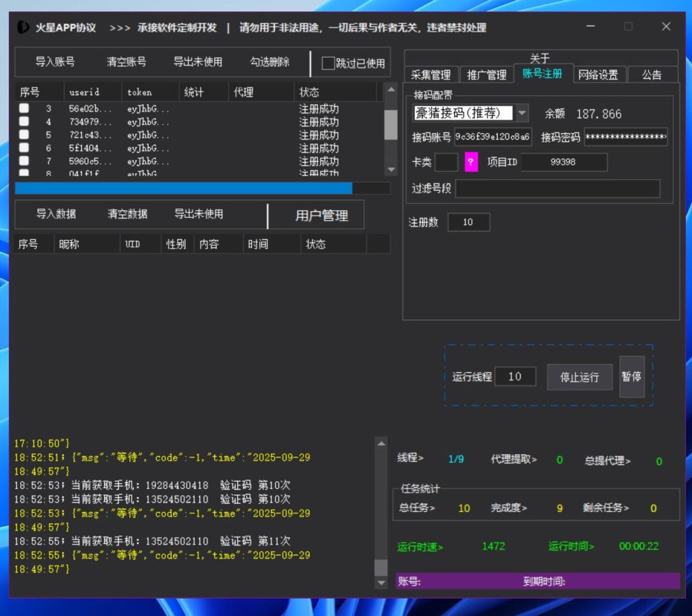Click log panel scroll up arrow
This screenshot has height=616, width=692.
381,443
